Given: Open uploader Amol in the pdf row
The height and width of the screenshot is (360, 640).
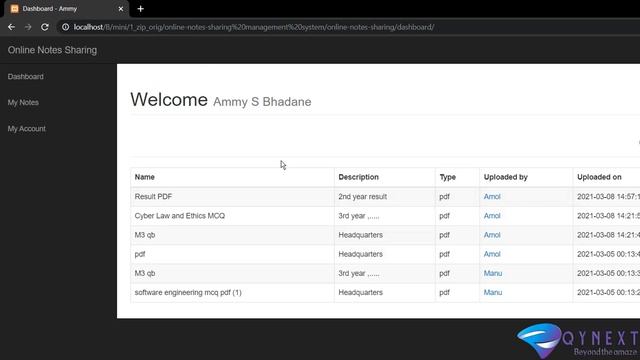Looking at the screenshot, I should tap(492, 254).
